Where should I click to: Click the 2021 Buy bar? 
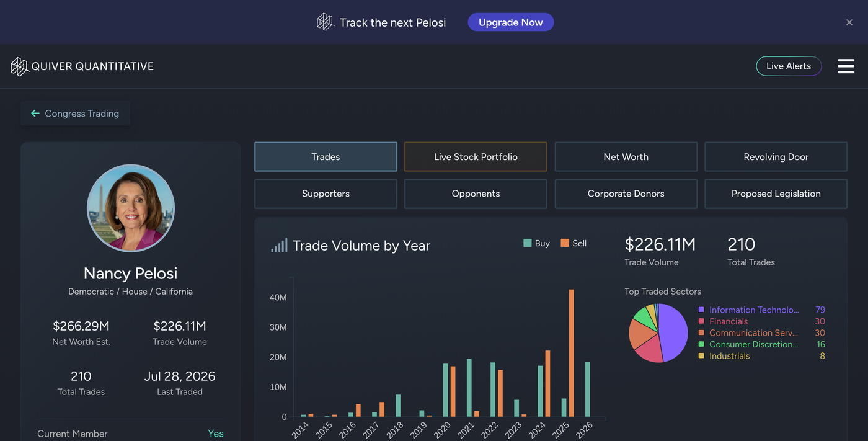pos(469,388)
